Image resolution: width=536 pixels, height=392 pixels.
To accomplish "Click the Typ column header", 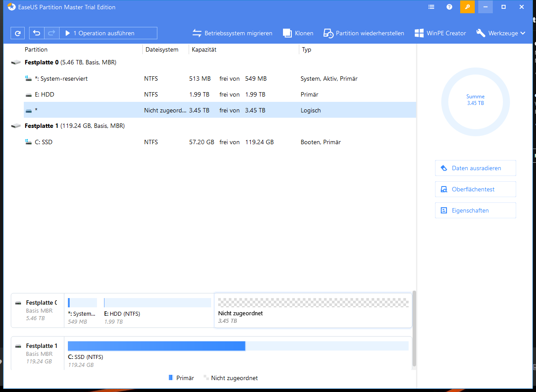I will (307, 49).
